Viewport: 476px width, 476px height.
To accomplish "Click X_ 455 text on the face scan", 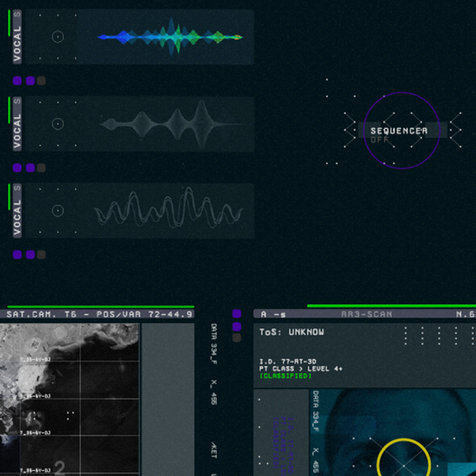I will (x=316, y=460).
